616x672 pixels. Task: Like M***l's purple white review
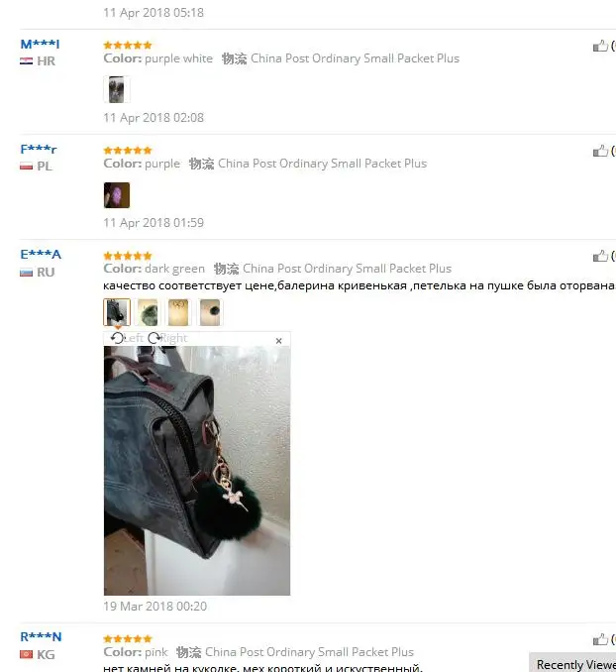point(600,46)
